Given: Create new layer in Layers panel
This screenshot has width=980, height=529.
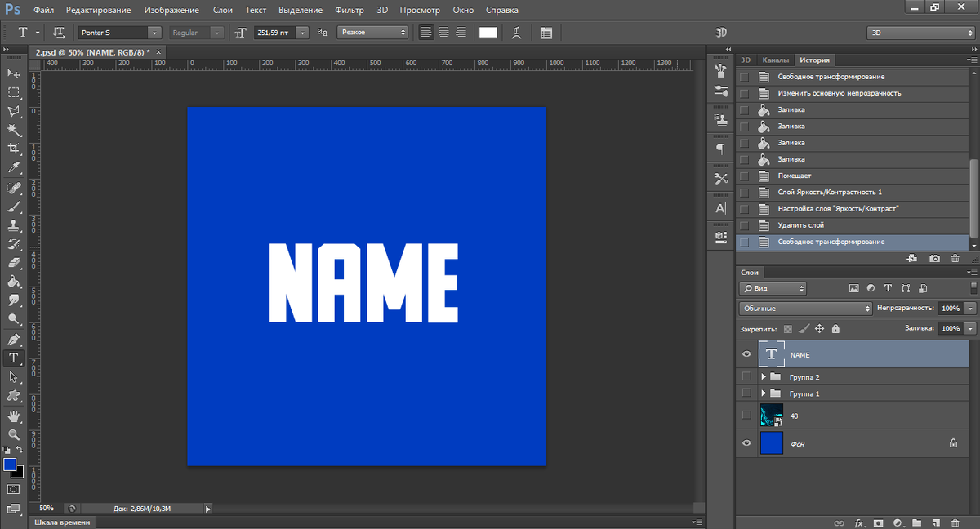Looking at the screenshot, I should pyautogui.click(x=936, y=522).
